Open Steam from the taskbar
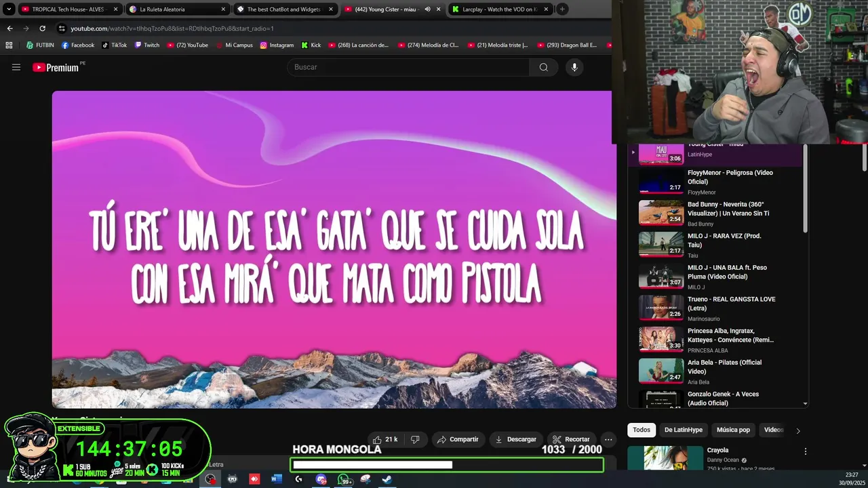The image size is (868, 488). click(x=387, y=479)
